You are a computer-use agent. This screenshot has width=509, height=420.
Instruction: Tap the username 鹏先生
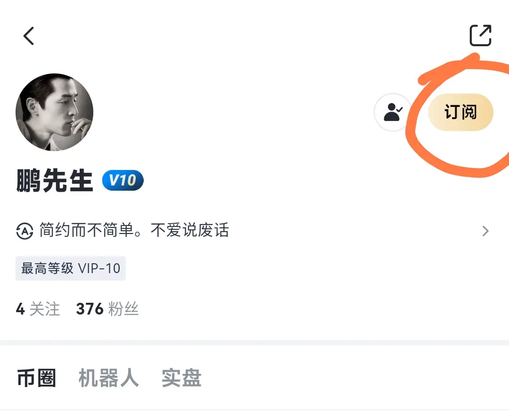click(55, 180)
